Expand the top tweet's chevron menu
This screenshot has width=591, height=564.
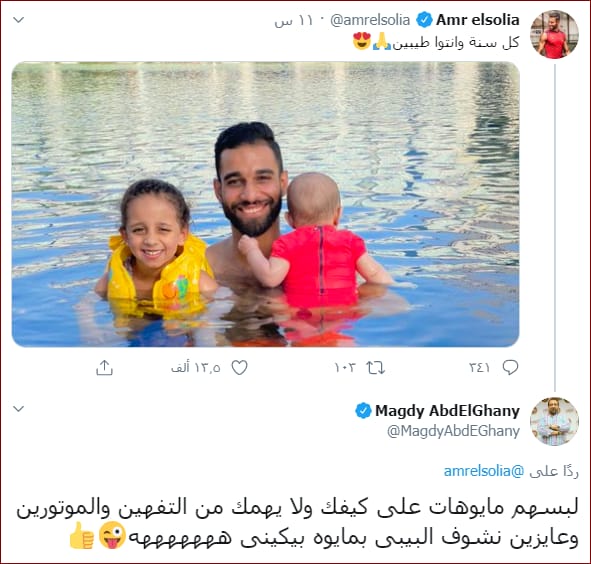click(18, 20)
